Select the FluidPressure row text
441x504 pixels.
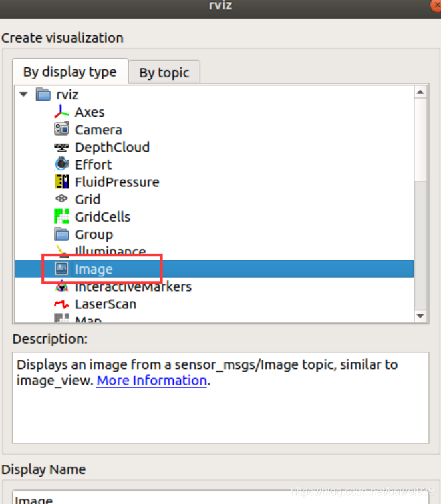(x=117, y=182)
